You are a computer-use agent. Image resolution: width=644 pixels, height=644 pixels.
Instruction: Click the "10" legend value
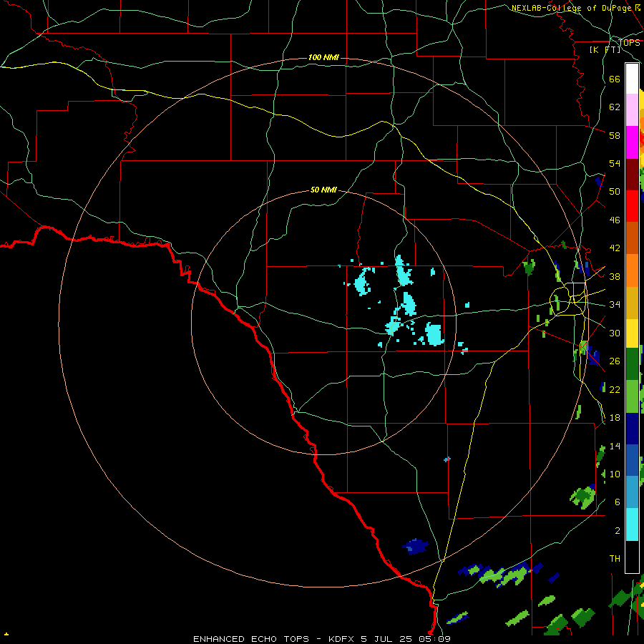pyautogui.click(x=615, y=474)
